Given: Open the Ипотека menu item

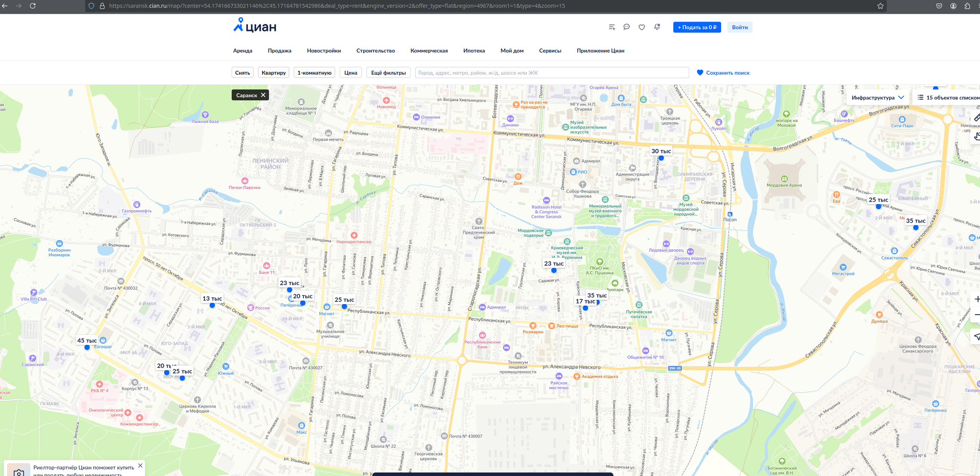Looking at the screenshot, I should pyautogui.click(x=474, y=51).
